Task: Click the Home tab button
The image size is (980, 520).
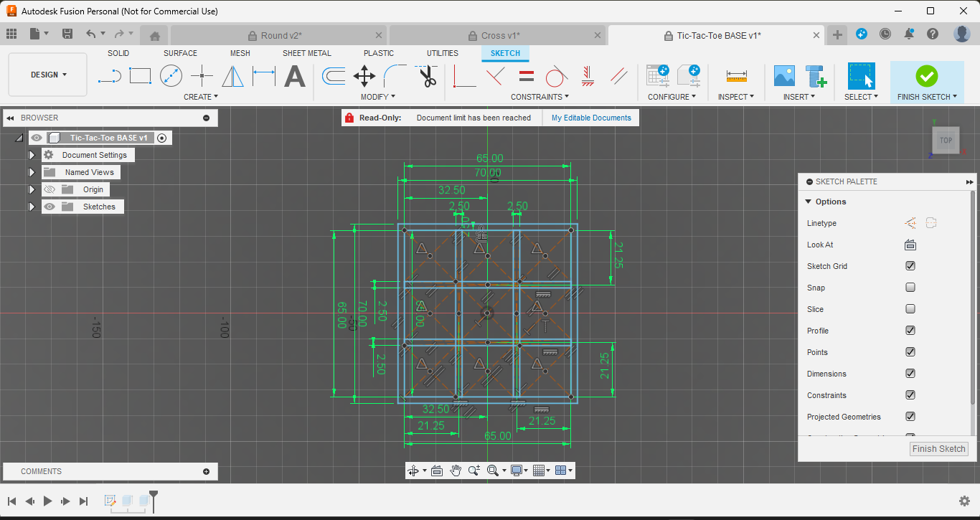Action: coord(154,35)
